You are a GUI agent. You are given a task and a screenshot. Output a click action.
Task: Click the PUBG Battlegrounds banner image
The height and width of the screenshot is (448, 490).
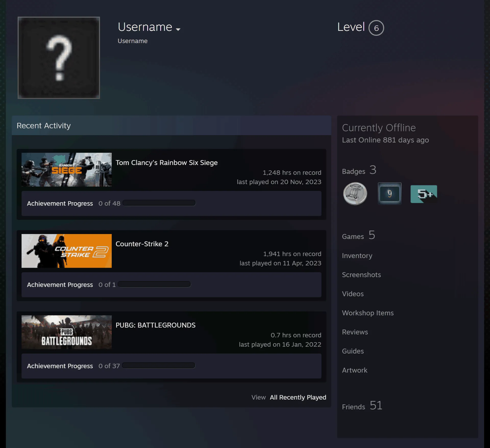tap(67, 332)
